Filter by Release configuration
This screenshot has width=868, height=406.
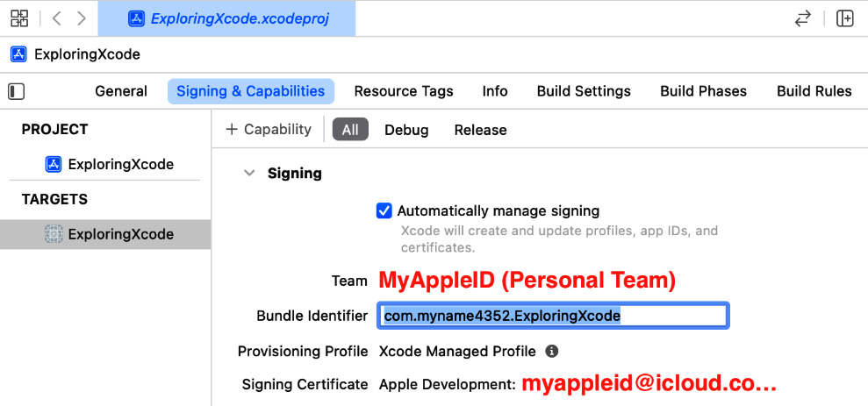pos(480,130)
